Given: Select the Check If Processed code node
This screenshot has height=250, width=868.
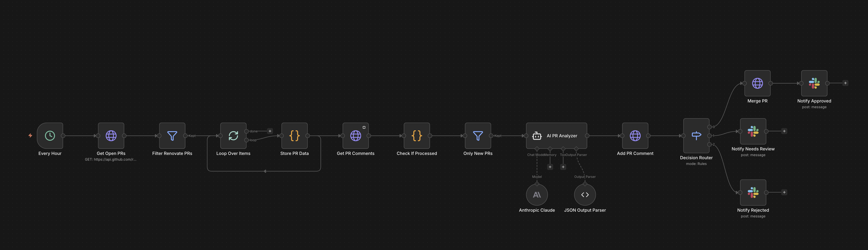Looking at the screenshot, I should pos(416,135).
